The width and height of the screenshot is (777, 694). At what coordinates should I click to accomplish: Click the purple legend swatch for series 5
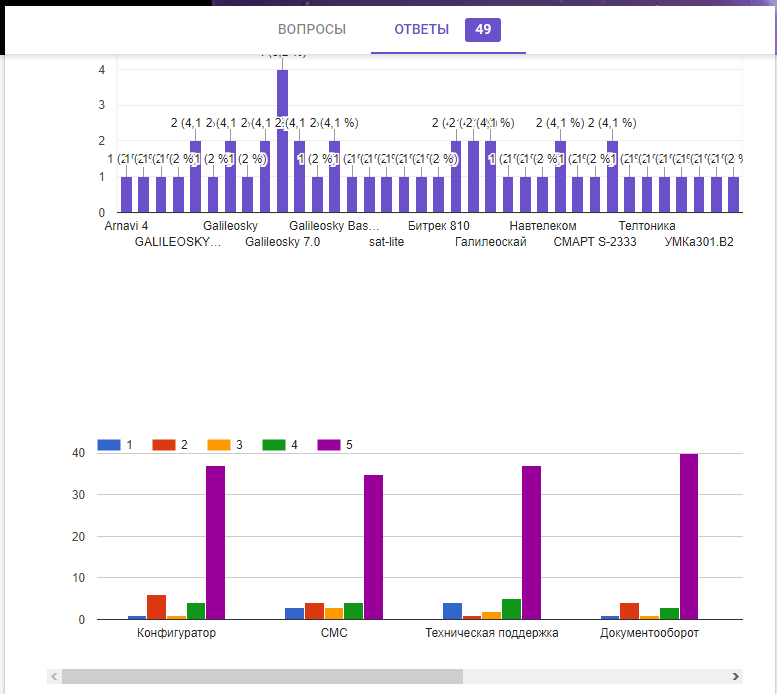(329, 444)
